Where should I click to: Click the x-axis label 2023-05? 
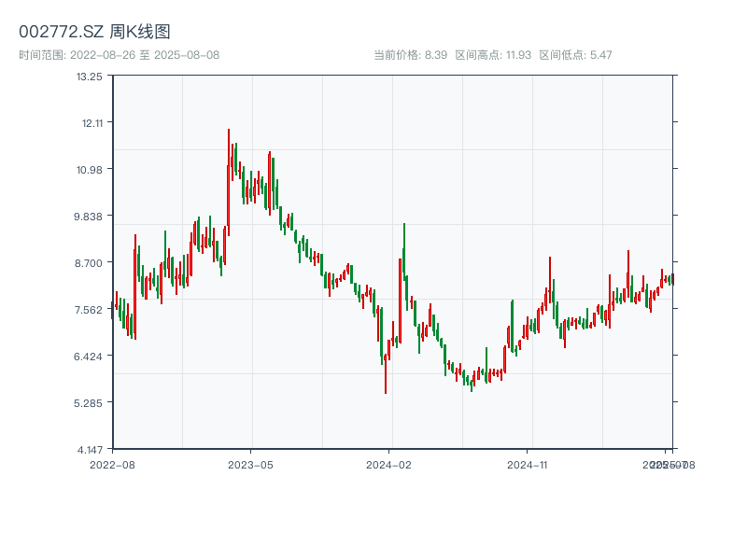pyautogui.click(x=250, y=465)
